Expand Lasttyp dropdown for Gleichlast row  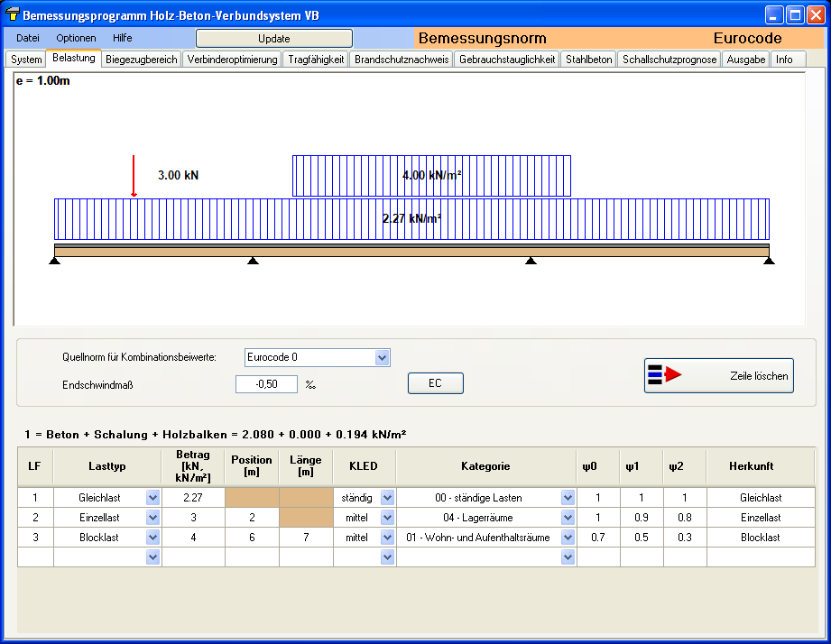(x=152, y=497)
